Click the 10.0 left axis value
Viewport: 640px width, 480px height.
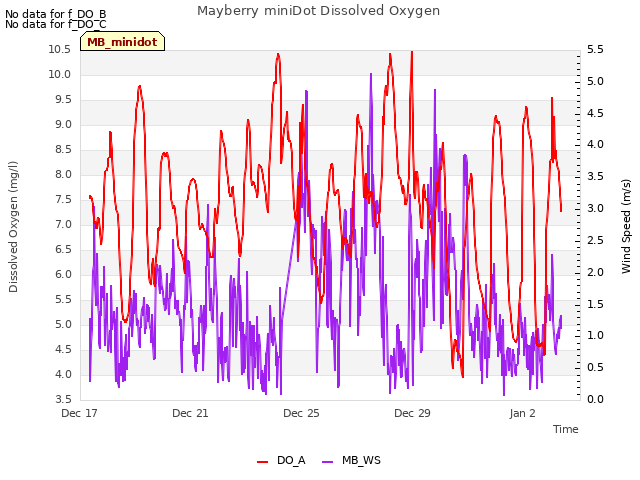point(60,75)
